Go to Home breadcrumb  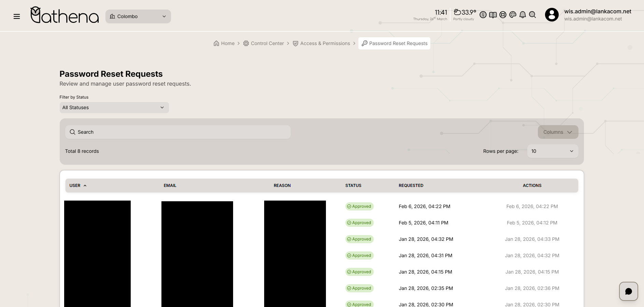pos(224,43)
